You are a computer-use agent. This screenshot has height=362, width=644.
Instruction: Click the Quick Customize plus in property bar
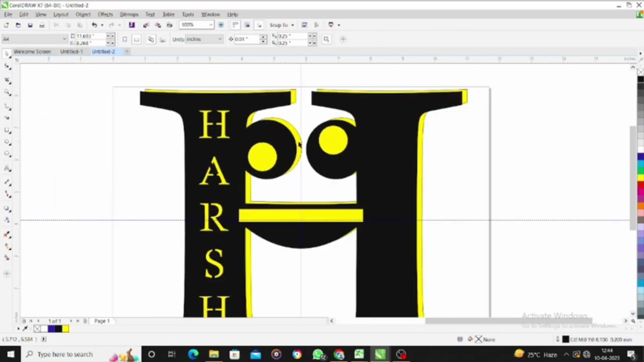[343, 39]
